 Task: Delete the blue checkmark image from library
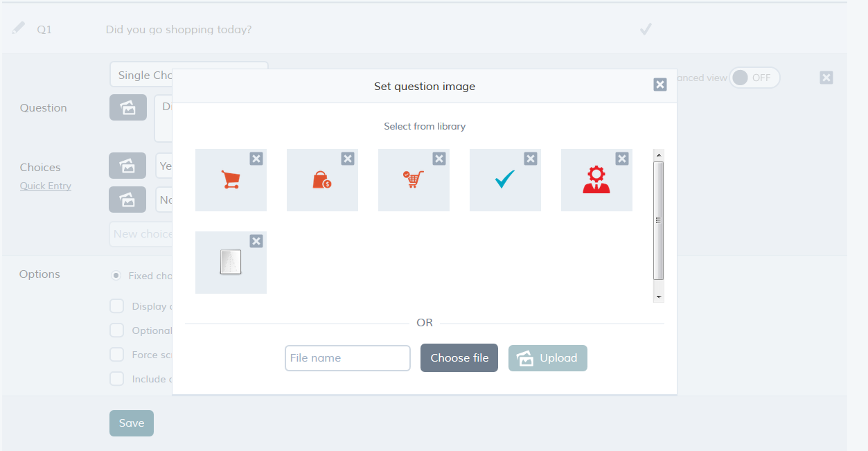point(531,159)
